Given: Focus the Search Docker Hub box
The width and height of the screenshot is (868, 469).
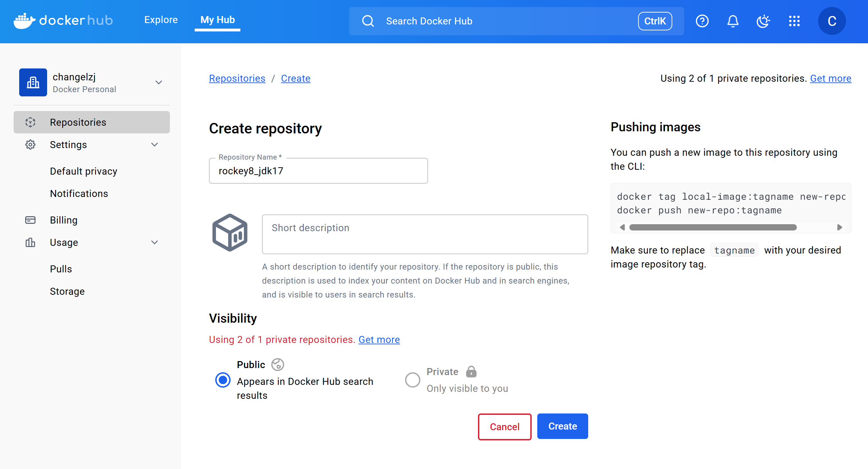Looking at the screenshot, I should (x=517, y=21).
